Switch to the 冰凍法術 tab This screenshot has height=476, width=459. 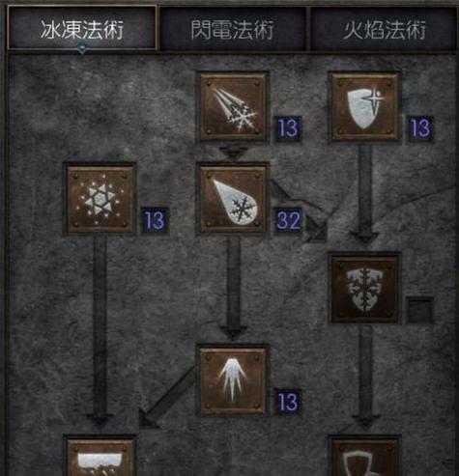[x=82, y=28]
